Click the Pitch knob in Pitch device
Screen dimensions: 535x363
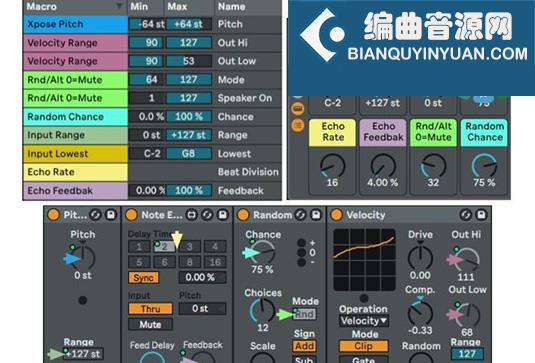tap(83, 258)
